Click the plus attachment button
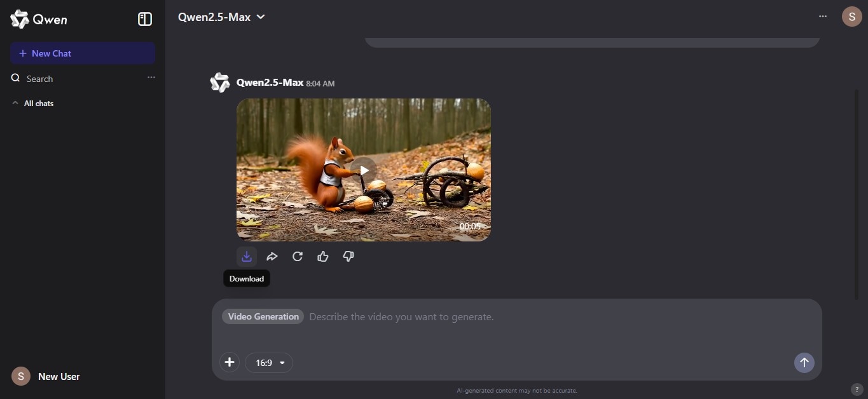 click(230, 363)
